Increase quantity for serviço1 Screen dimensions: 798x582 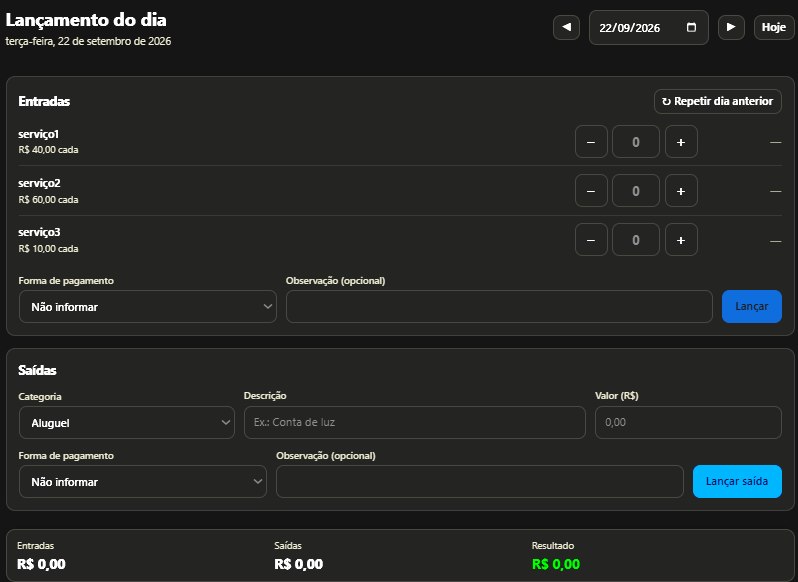click(x=681, y=142)
